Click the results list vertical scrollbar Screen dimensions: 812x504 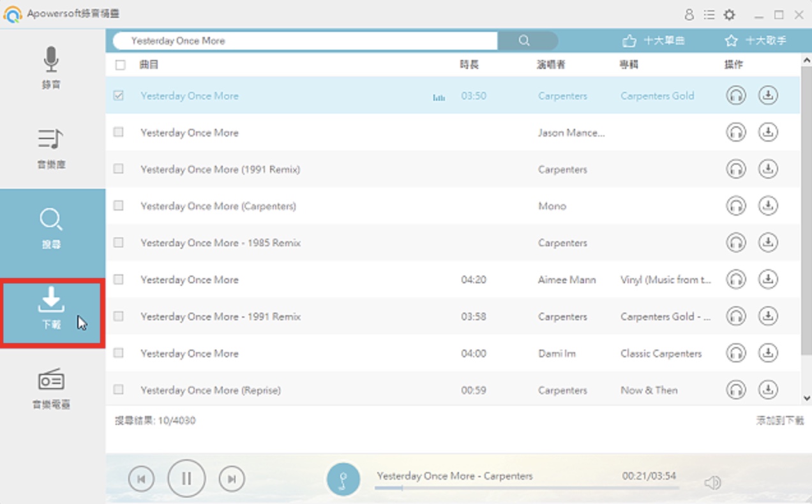click(x=806, y=211)
